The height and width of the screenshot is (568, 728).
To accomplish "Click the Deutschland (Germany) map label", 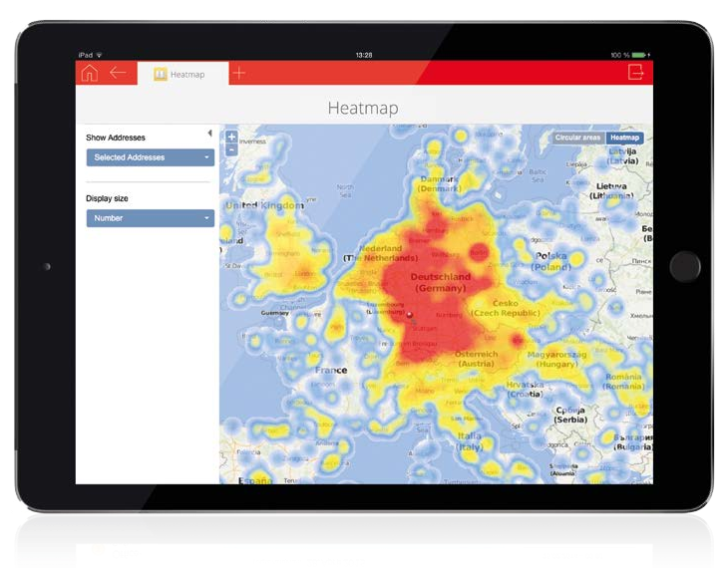I will click(439, 282).
